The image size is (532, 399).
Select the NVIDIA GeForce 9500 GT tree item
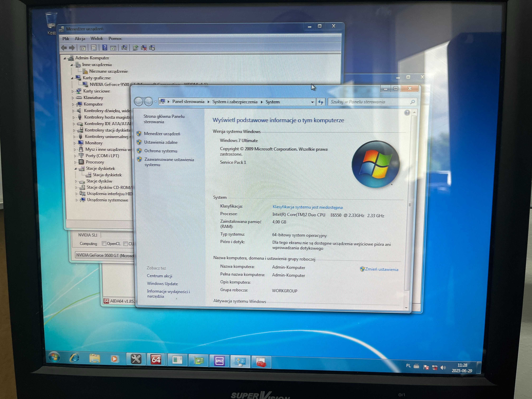coord(109,84)
